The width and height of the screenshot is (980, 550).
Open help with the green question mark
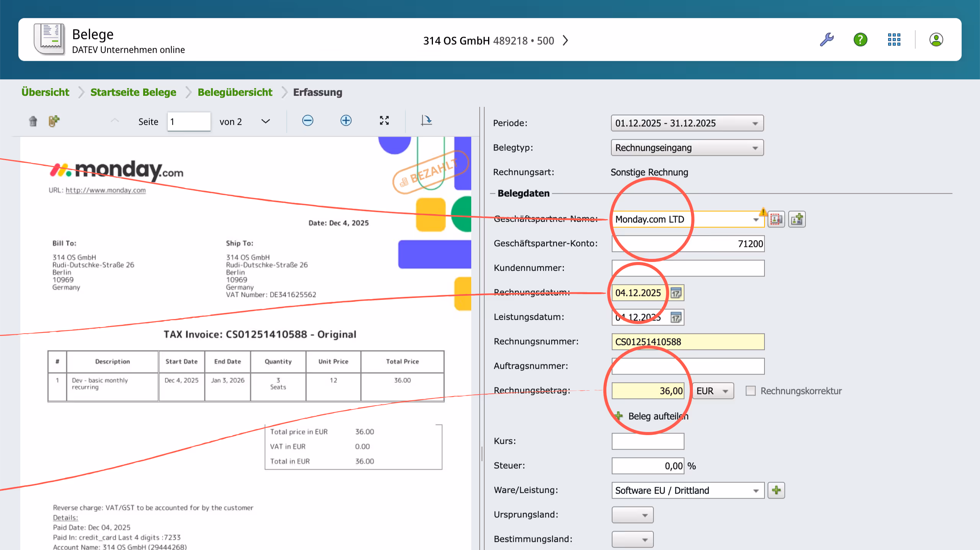[x=860, y=39]
